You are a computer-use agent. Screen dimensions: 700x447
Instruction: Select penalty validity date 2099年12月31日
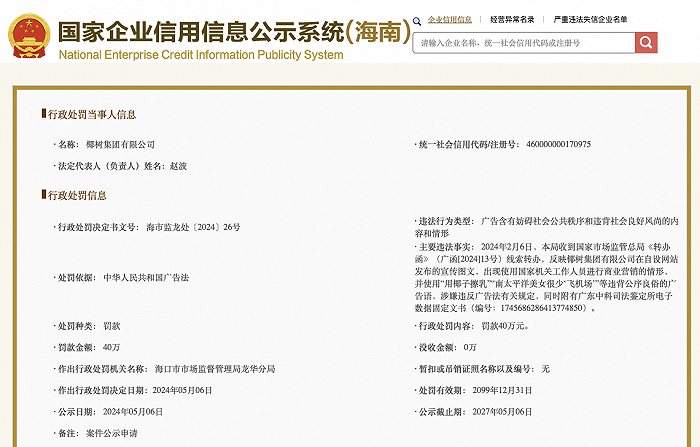[502, 390]
